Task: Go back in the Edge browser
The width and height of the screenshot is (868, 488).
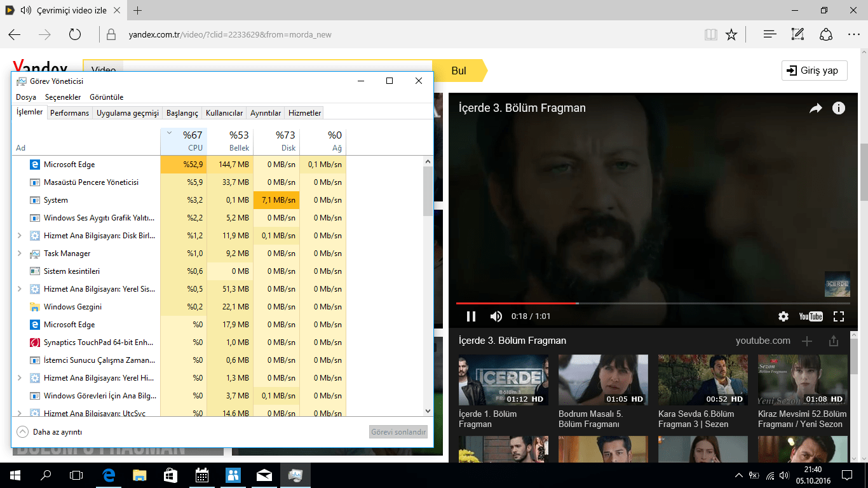Action: tap(15, 34)
